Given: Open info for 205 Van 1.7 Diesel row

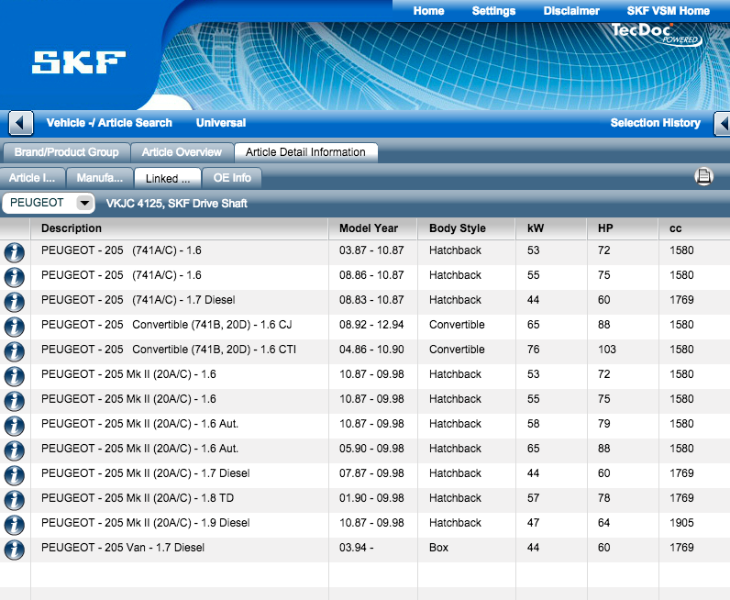Looking at the screenshot, I should (x=14, y=550).
